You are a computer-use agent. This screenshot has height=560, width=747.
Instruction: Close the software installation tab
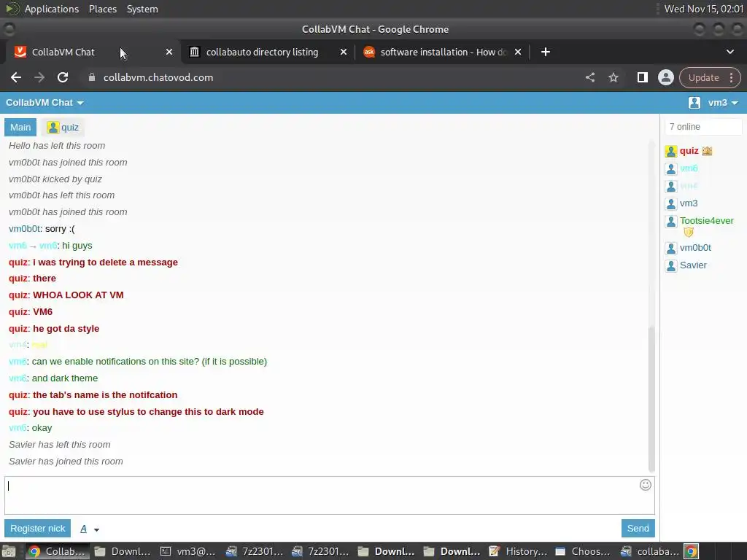pyautogui.click(x=518, y=52)
